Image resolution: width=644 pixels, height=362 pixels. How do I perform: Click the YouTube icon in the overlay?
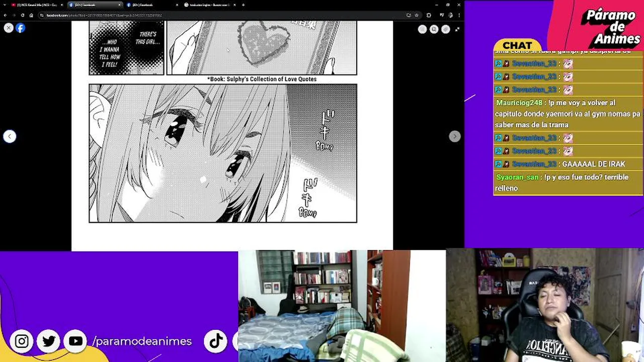click(x=75, y=341)
